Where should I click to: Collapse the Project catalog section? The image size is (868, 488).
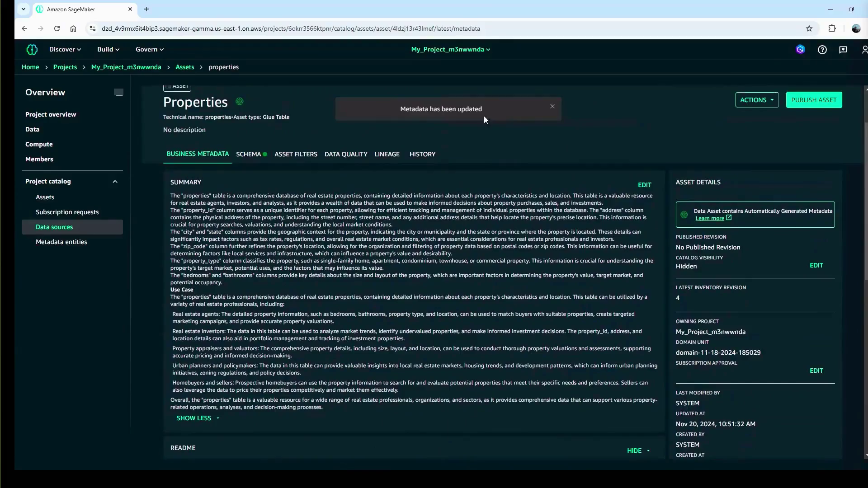click(115, 182)
